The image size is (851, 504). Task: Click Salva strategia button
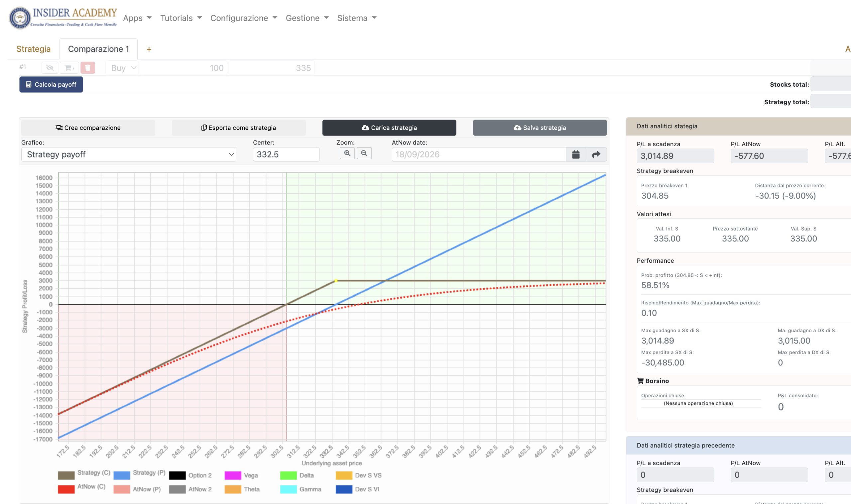[x=540, y=128]
